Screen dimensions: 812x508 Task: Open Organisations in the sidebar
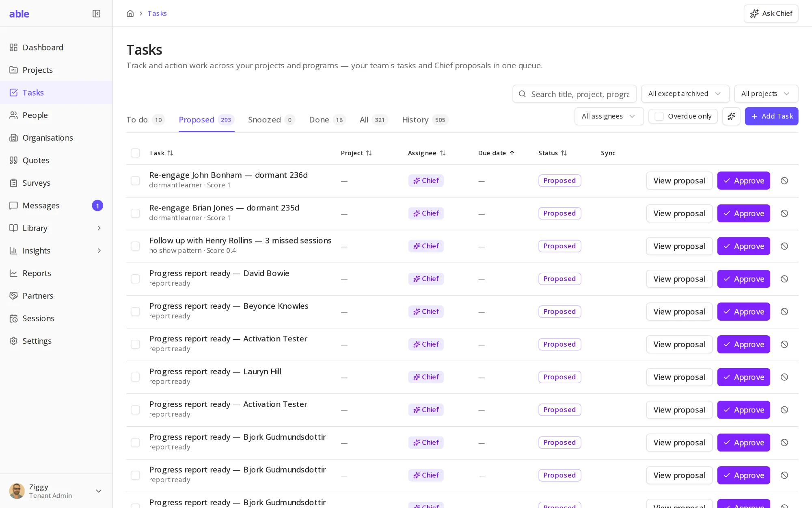(x=56, y=138)
